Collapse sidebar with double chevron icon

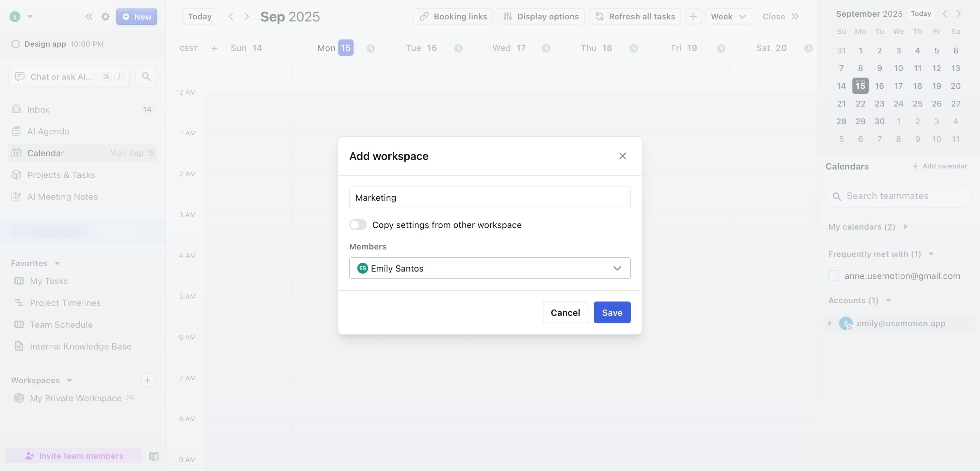pyautogui.click(x=88, y=17)
